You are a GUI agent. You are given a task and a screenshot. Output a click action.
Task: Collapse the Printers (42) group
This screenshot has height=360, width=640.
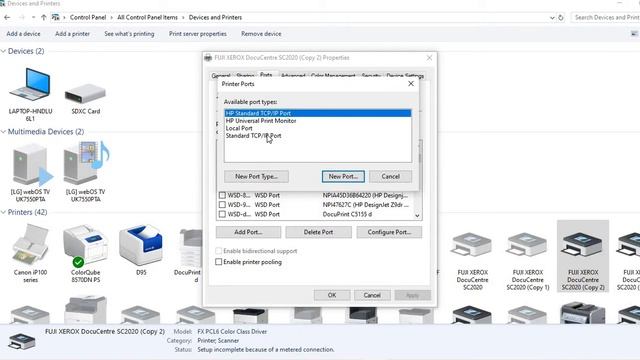click(3, 212)
